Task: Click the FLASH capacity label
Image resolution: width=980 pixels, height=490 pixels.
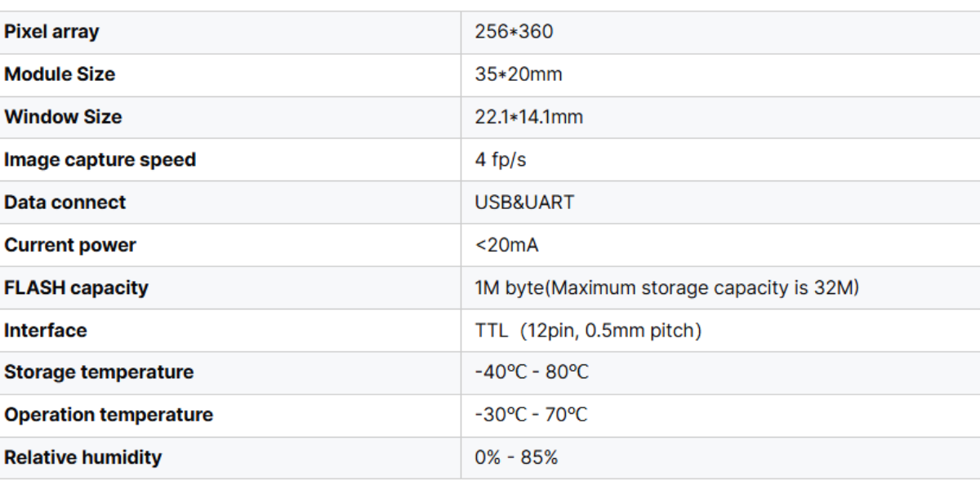Action: (77, 287)
